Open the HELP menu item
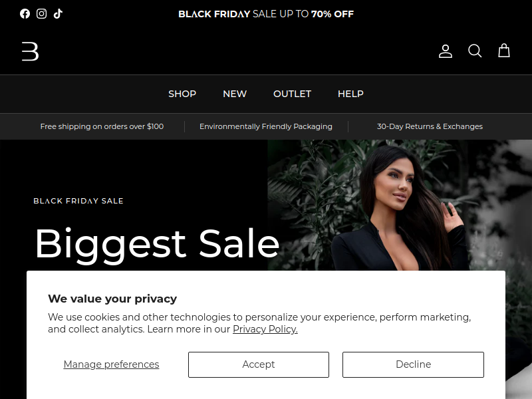The height and width of the screenshot is (399, 532). point(350,94)
